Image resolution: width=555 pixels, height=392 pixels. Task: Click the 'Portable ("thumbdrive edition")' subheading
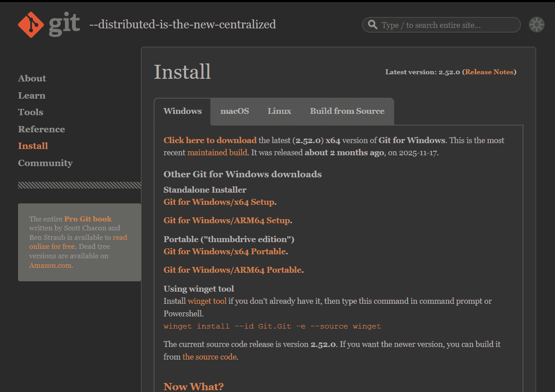click(x=229, y=239)
